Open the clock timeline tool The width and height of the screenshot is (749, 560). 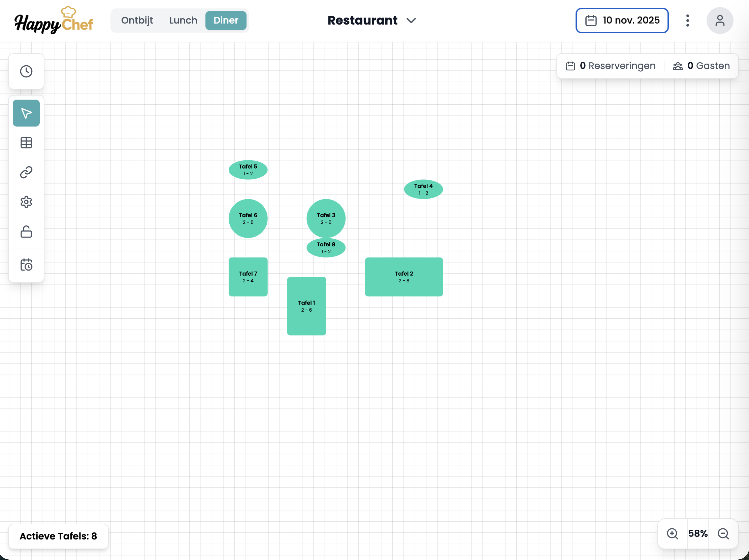coord(26,71)
